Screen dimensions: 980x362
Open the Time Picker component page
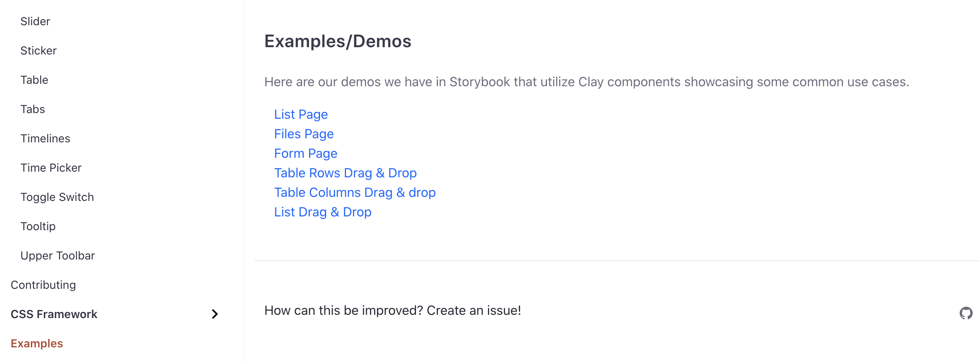[51, 168]
